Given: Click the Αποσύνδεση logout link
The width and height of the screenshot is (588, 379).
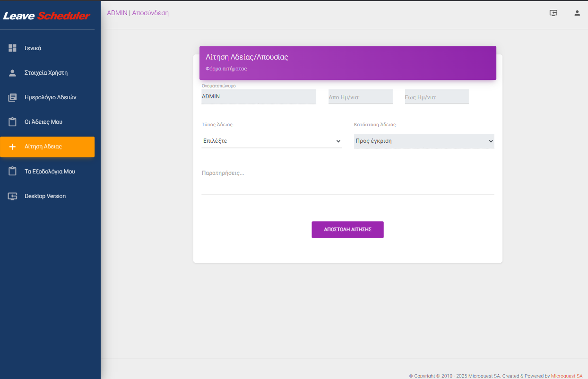Looking at the screenshot, I should click(150, 13).
